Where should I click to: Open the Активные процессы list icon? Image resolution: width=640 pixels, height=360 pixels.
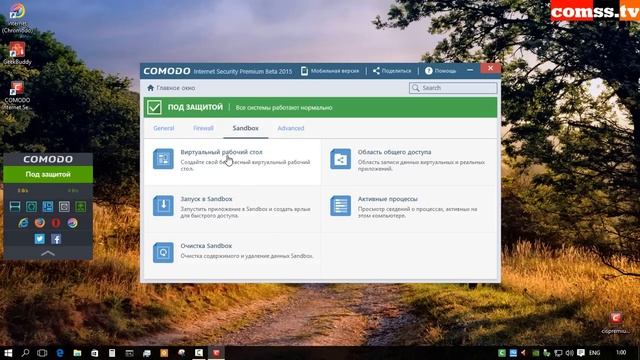340,205
